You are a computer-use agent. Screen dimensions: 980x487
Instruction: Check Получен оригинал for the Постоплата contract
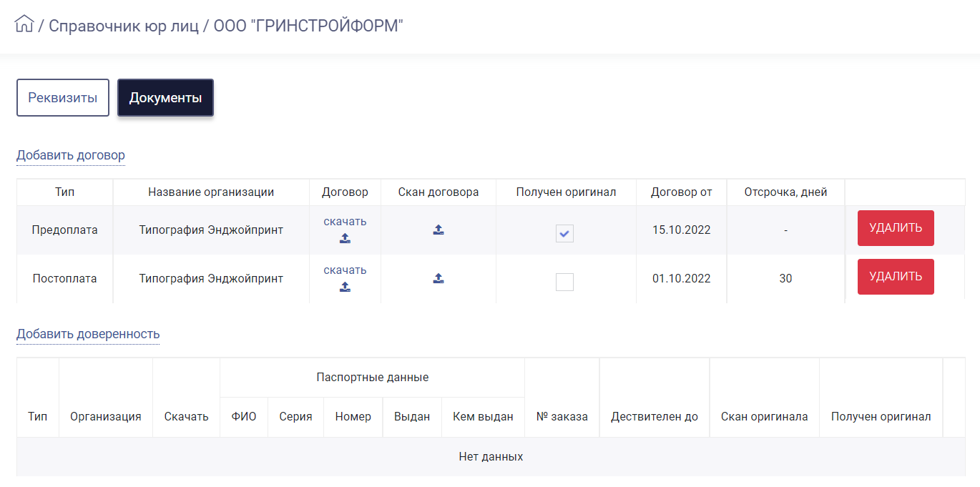tap(564, 282)
